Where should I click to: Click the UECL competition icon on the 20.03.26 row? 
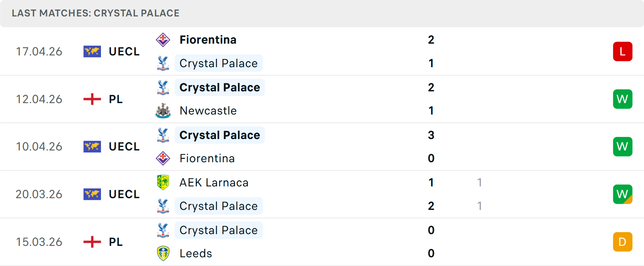[92, 194]
